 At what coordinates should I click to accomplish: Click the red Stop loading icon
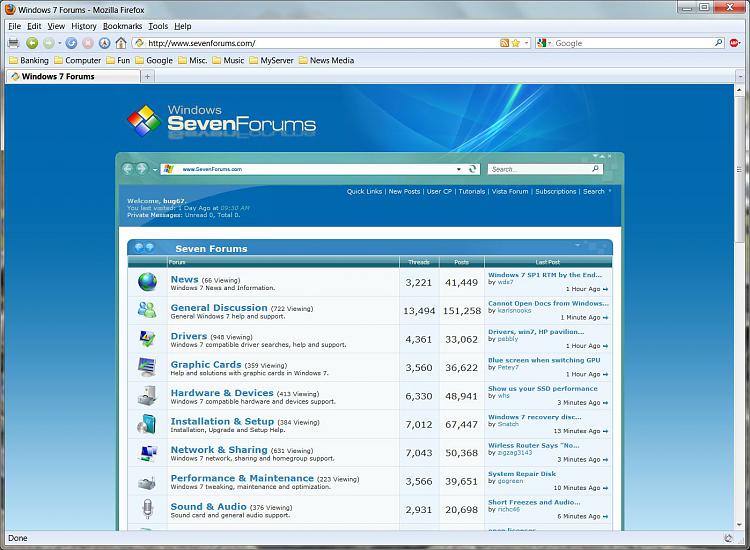pos(88,43)
